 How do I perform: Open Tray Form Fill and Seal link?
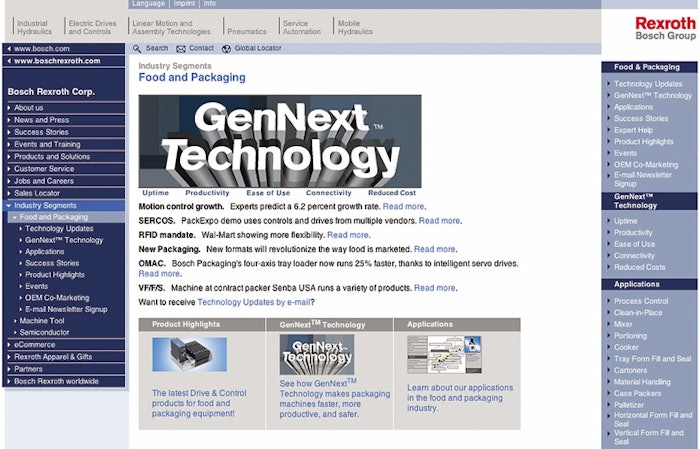pos(652,359)
